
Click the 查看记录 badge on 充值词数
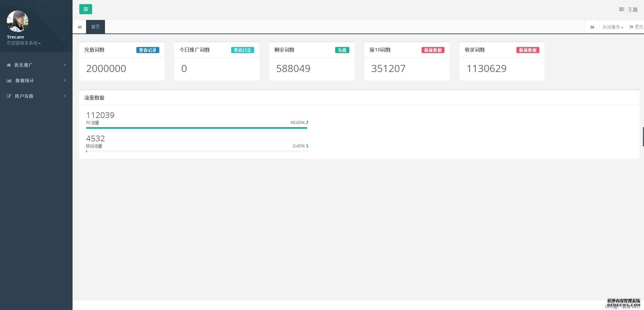[147, 50]
